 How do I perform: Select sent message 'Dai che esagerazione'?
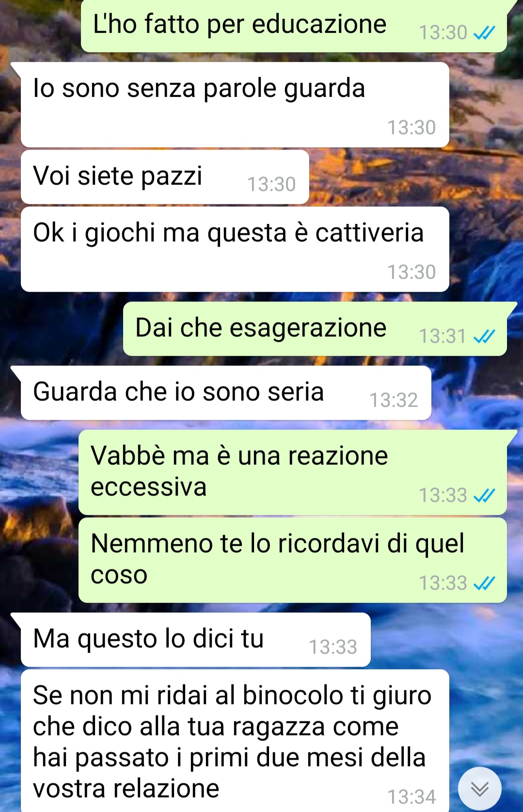tap(315, 329)
